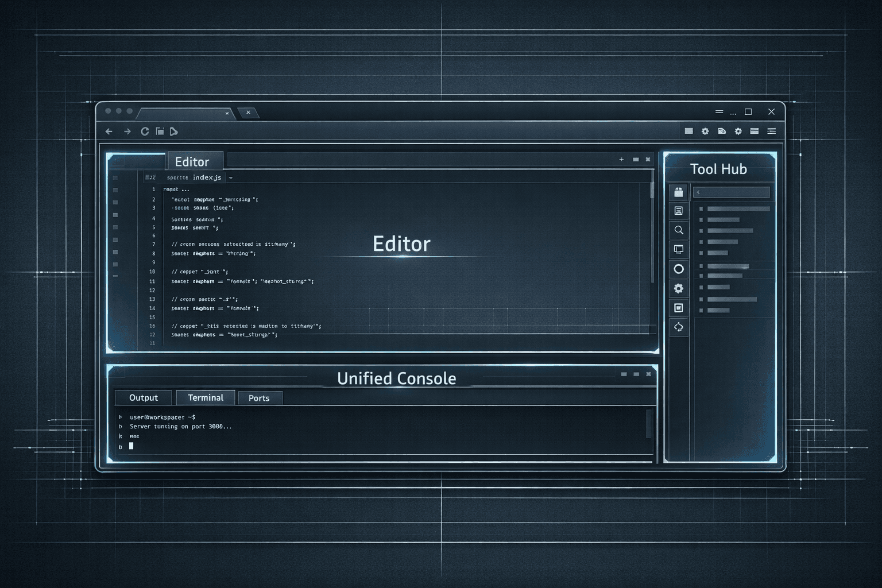
Task: Click the plus icon in Editor header
Action: click(x=621, y=160)
